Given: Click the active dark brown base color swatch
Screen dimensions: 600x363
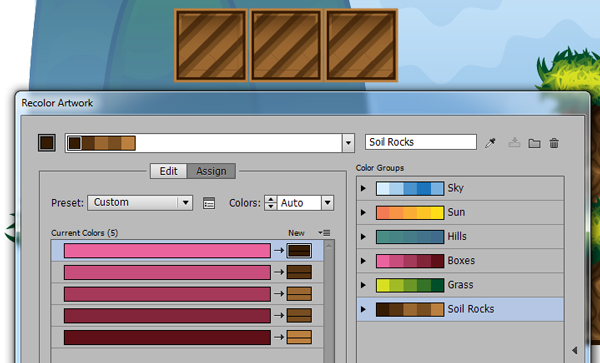Looking at the screenshot, I should [x=47, y=143].
